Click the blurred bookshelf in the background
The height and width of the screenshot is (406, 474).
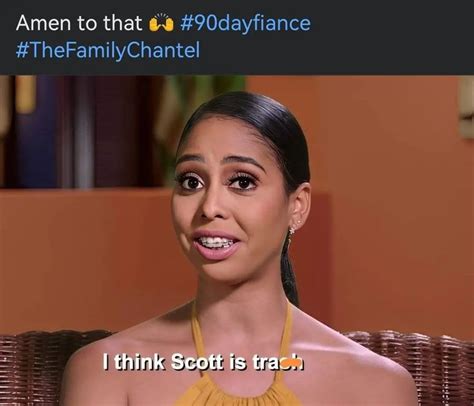tap(82, 132)
